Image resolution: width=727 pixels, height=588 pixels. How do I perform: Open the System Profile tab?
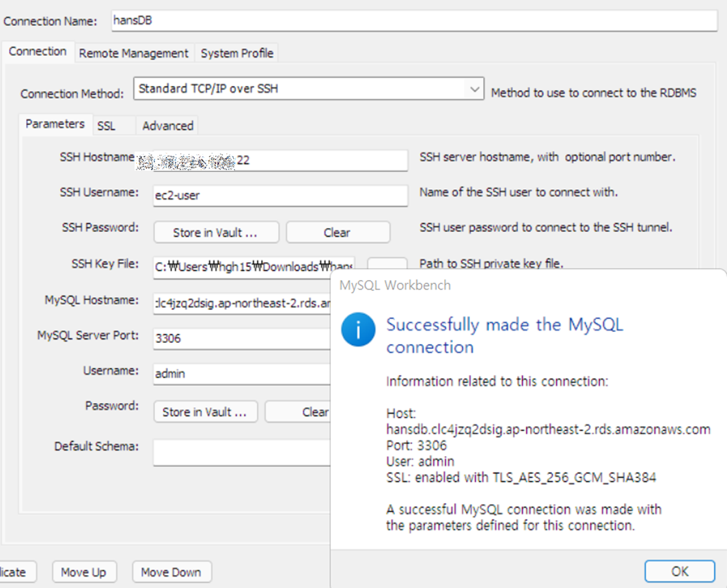(x=237, y=53)
